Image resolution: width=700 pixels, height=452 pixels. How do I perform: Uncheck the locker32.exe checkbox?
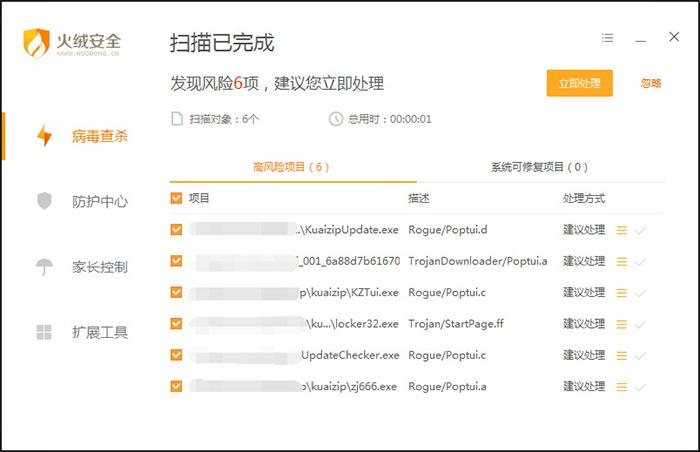tap(176, 323)
